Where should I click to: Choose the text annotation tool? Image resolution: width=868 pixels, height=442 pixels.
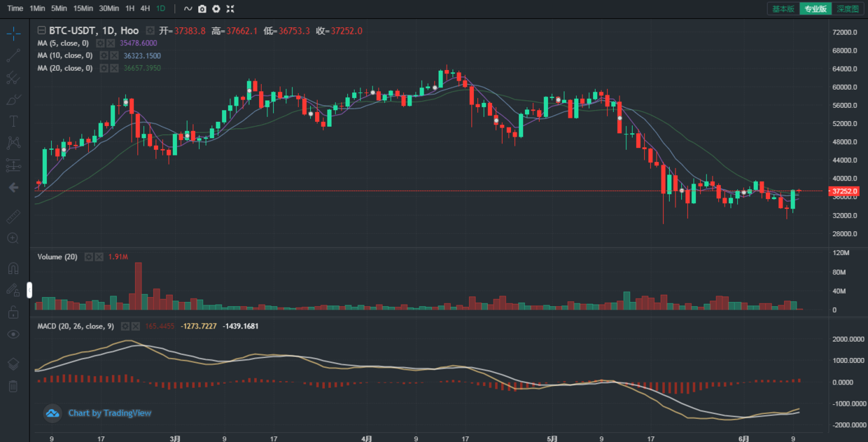tap(13, 121)
